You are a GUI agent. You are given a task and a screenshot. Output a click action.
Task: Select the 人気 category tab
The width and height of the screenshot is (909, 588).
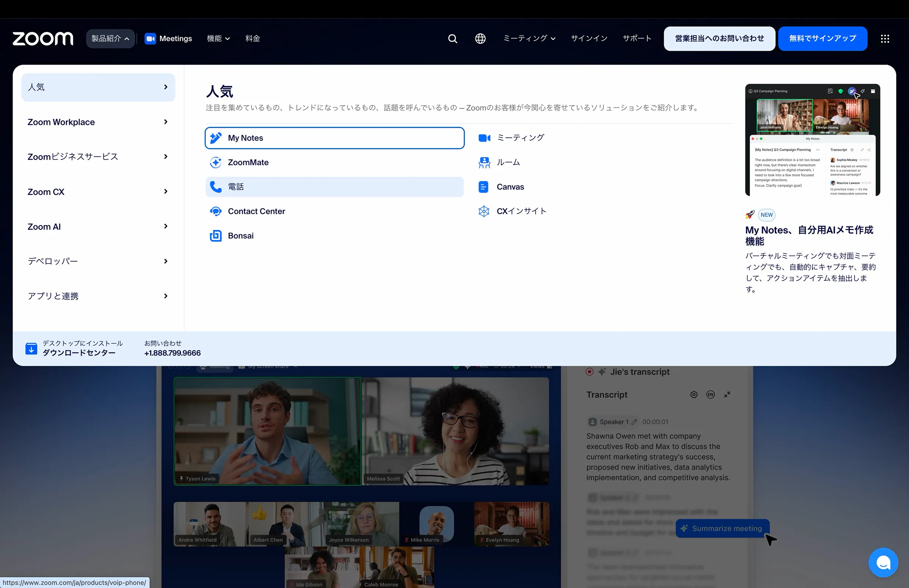tap(98, 87)
